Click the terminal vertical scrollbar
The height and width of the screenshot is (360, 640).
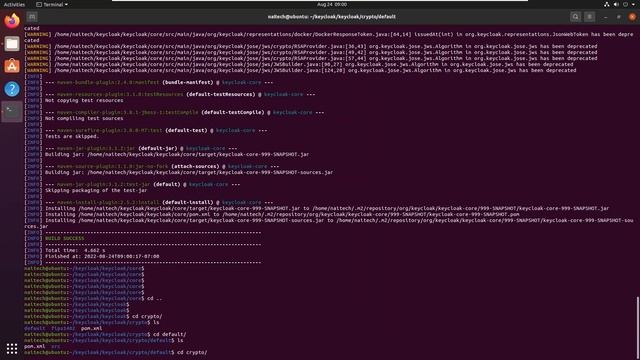[638, 327]
